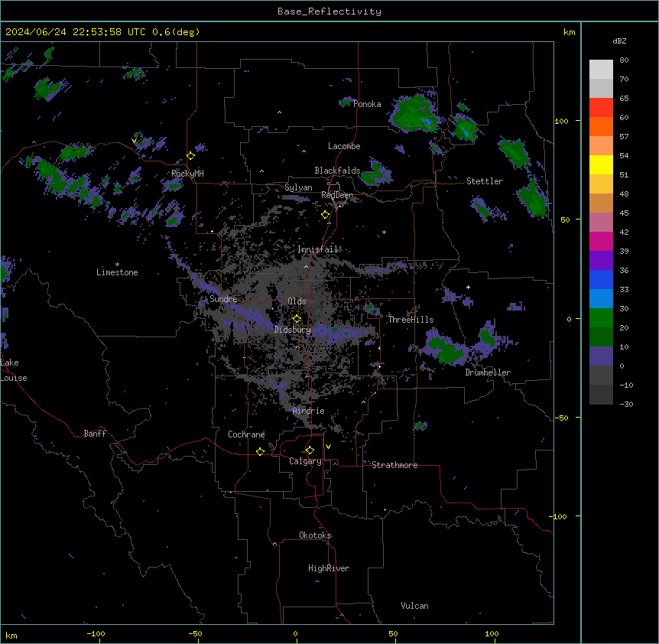Image resolution: width=659 pixels, height=644 pixels.
Task: Click the -30 value on dBZ legend
Action: [x=626, y=404]
